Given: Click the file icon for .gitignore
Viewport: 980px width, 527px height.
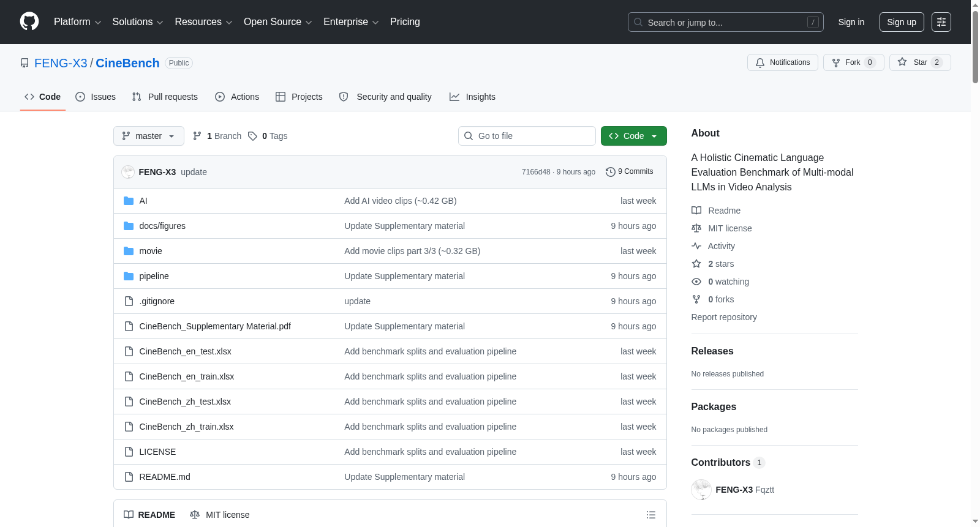Looking at the screenshot, I should (x=129, y=301).
